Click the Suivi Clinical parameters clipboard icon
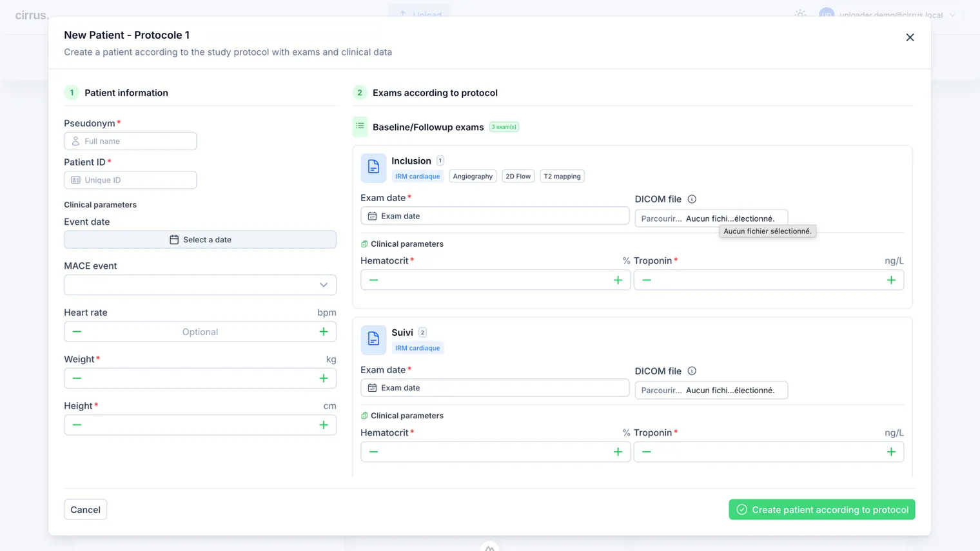The width and height of the screenshot is (980, 551). pos(364,416)
